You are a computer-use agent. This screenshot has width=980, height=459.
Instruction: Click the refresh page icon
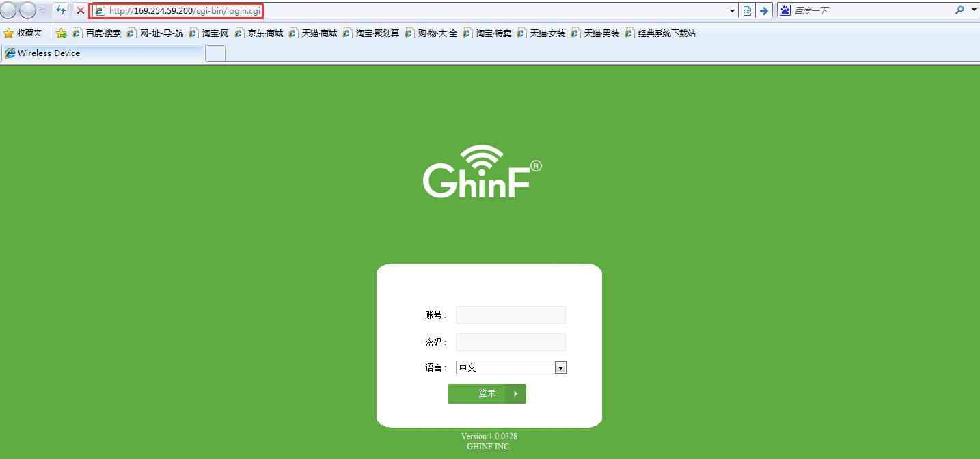[61, 10]
